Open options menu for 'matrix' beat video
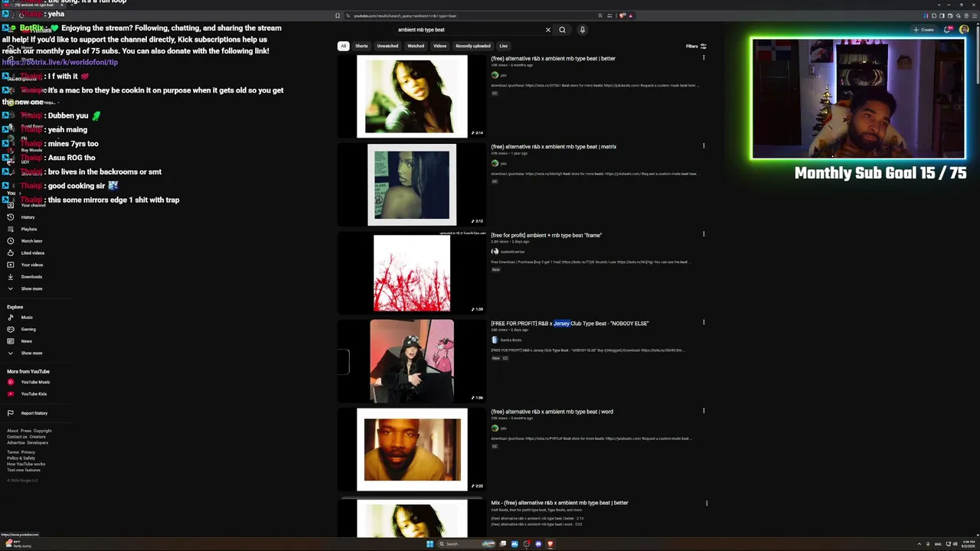980x551 pixels. [x=704, y=145]
